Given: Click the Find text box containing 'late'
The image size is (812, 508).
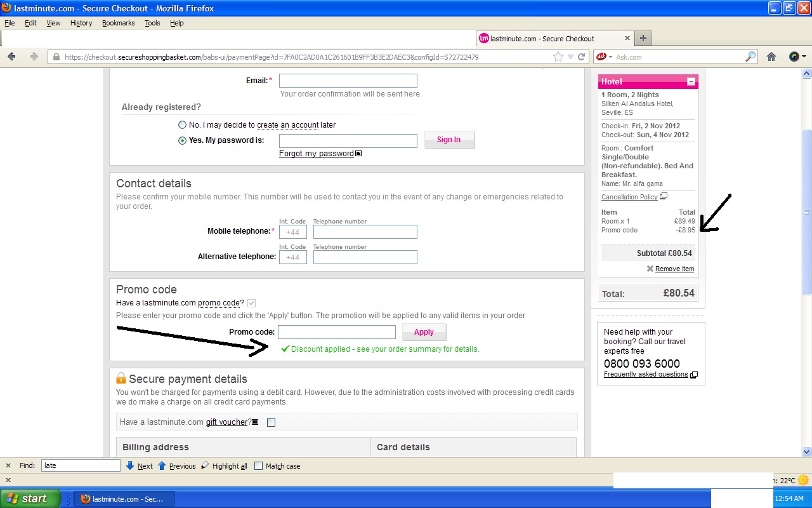Looking at the screenshot, I should coord(81,465).
